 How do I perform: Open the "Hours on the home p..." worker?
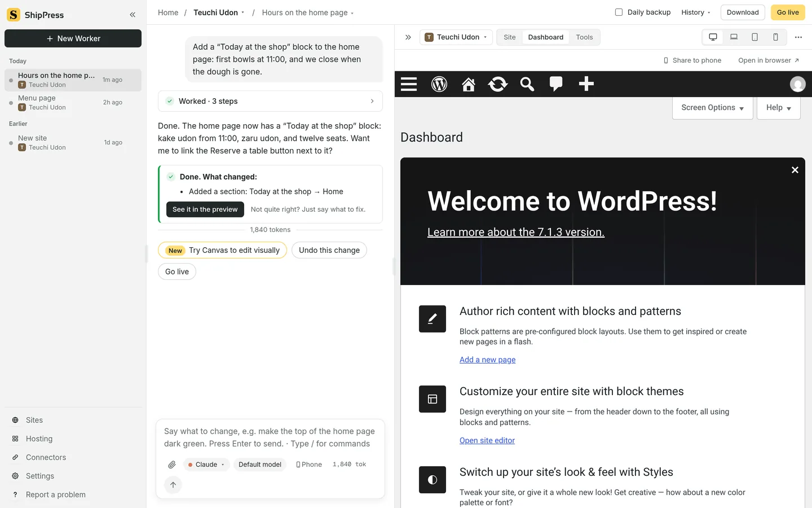(73, 80)
